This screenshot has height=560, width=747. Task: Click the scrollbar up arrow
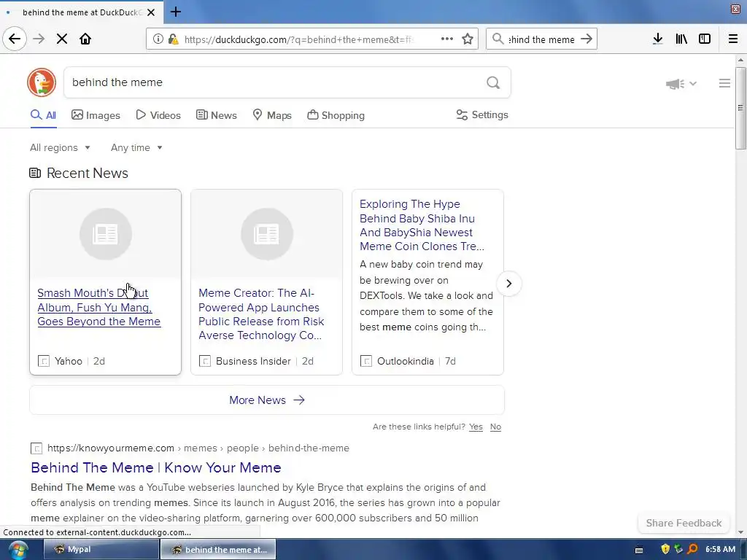[x=740, y=60]
